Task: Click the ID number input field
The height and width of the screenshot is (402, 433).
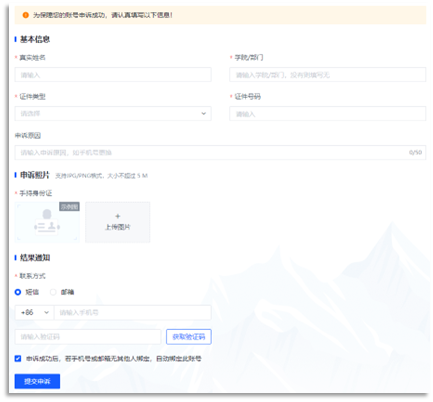Action: coord(328,114)
